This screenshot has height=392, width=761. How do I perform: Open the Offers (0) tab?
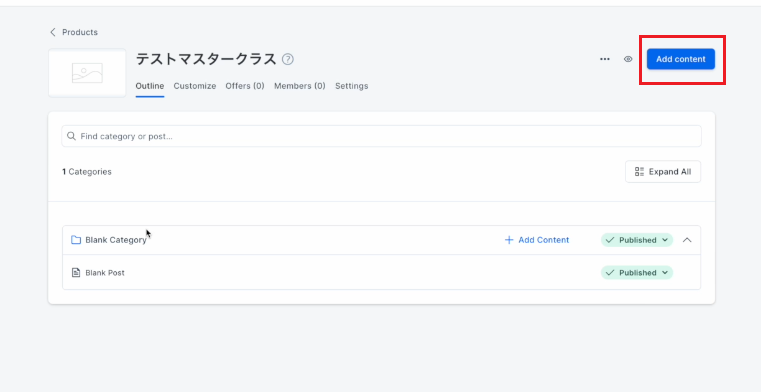pyautogui.click(x=245, y=86)
